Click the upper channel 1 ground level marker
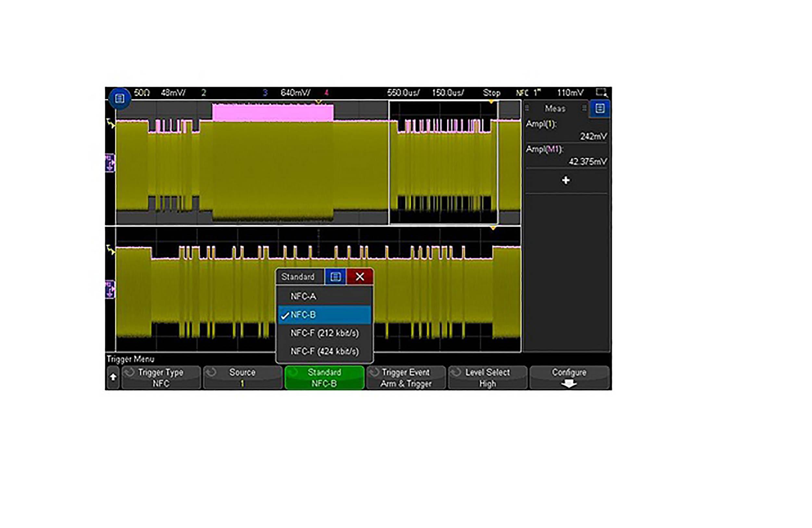Viewport: 812px width, 528px height. [110, 123]
